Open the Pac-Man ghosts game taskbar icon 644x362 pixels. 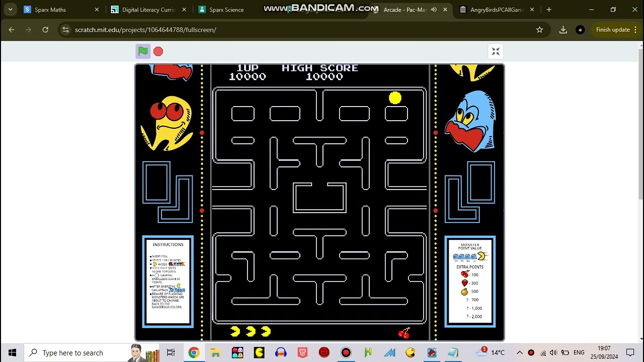pos(237,352)
